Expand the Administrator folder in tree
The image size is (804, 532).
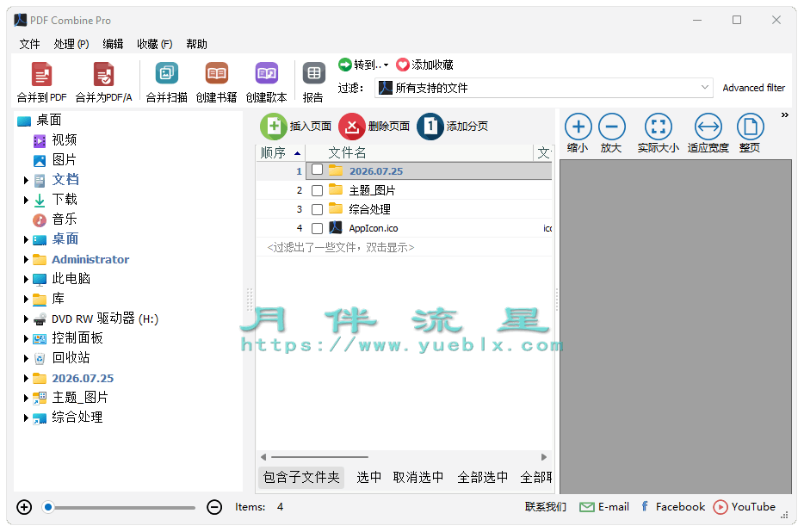pos(26,260)
